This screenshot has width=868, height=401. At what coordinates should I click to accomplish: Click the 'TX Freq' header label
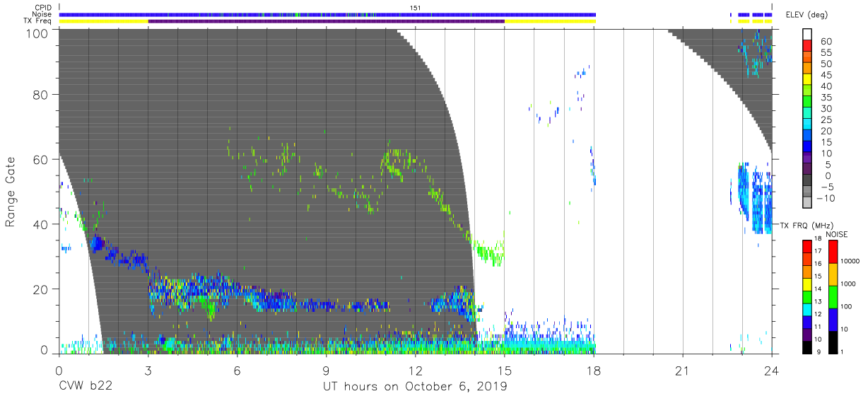[37, 21]
